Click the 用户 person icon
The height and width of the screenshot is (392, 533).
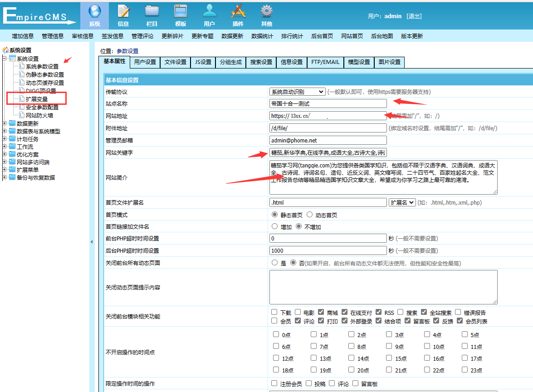209,12
